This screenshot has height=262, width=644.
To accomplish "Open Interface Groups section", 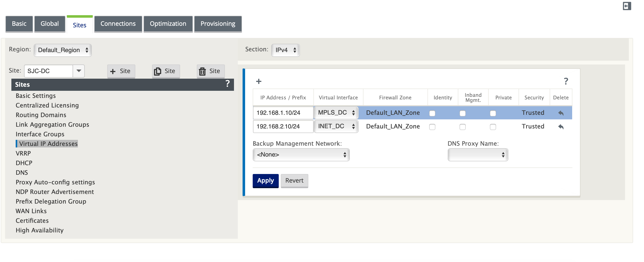I will click(40, 134).
